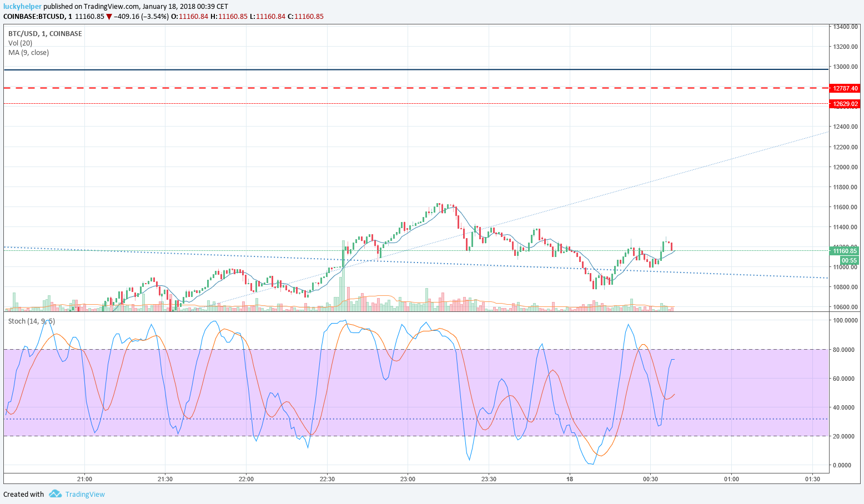This screenshot has width=864, height=504.
Task: Select the MA (9, close) indicator label
Action: (28, 53)
